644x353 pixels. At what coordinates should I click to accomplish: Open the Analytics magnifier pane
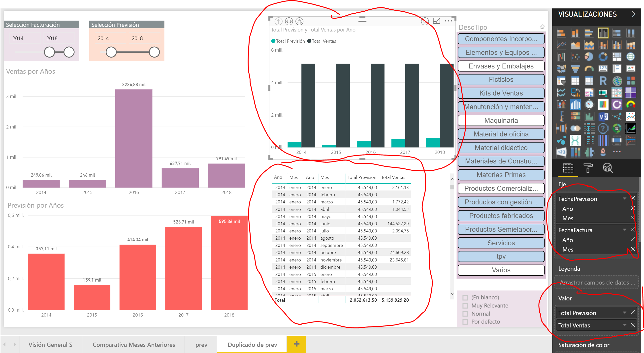tap(608, 168)
